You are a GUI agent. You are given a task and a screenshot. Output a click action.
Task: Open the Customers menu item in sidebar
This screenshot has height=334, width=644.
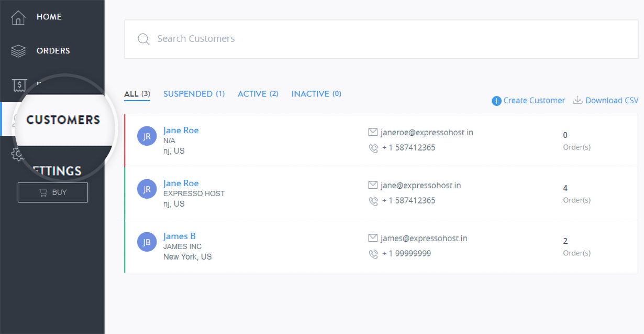tap(63, 120)
